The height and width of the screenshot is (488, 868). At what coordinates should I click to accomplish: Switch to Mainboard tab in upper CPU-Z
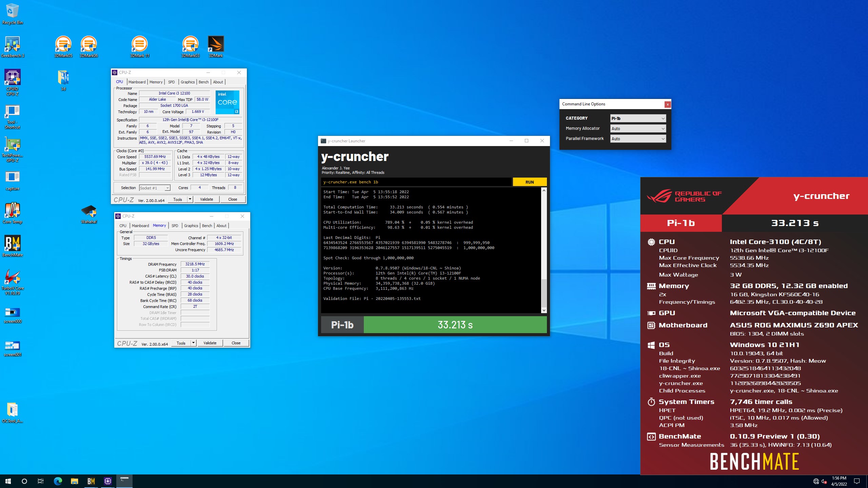click(x=137, y=82)
